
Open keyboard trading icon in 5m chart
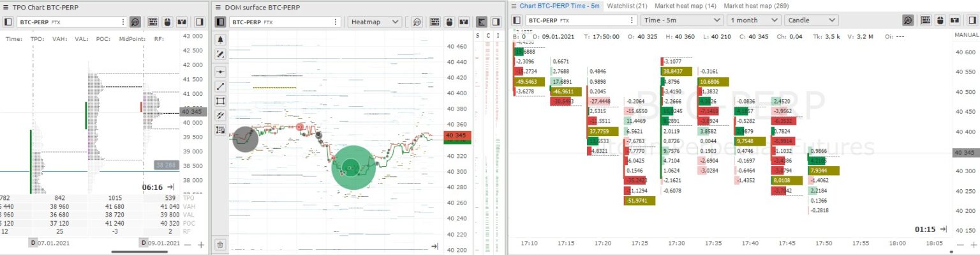click(x=926, y=20)
